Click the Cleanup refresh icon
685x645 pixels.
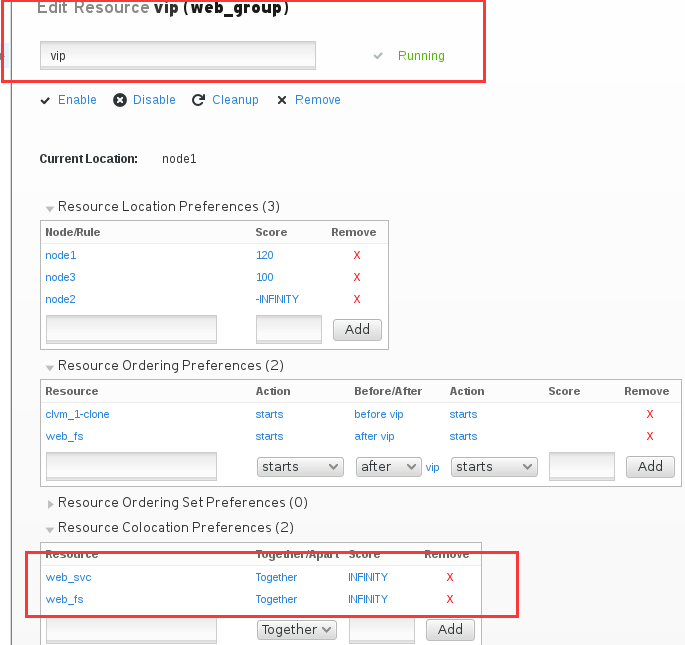pos(198,100)
